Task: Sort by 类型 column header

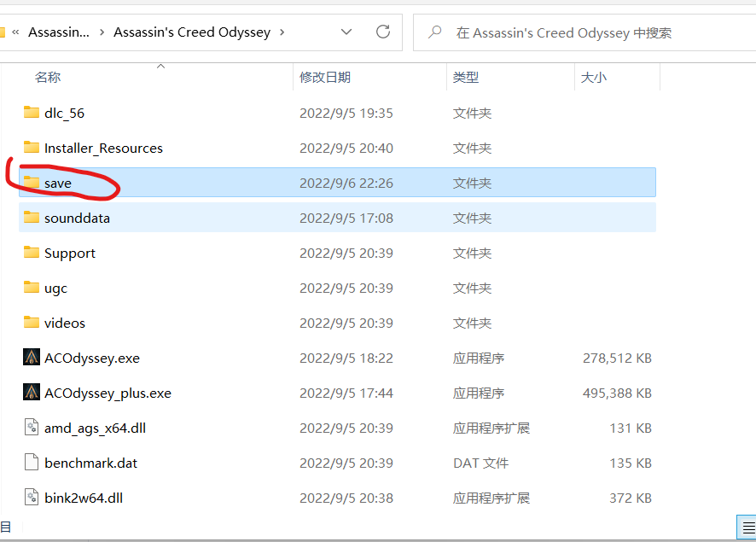Action: tap(466, 77)
